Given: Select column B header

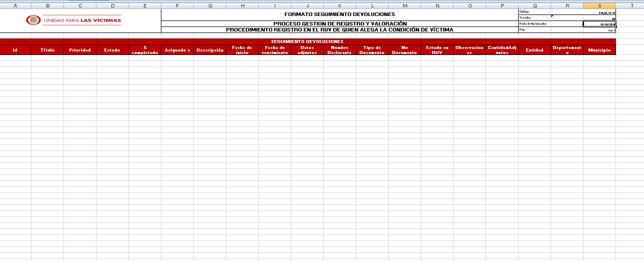Looking at the screenshot, I should click(47, 5).
